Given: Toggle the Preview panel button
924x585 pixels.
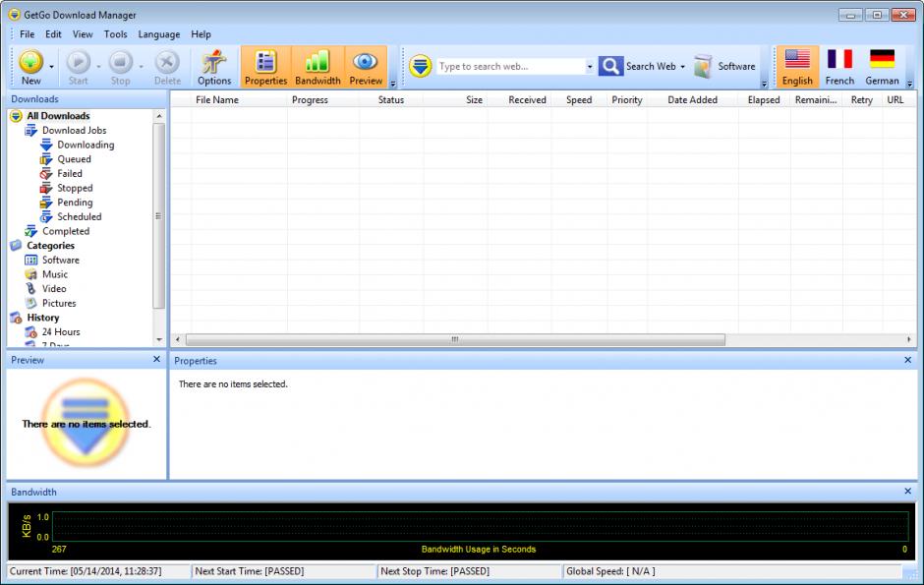Looking at the screenshot, I should pyautogui.click(x=366, y=67).
